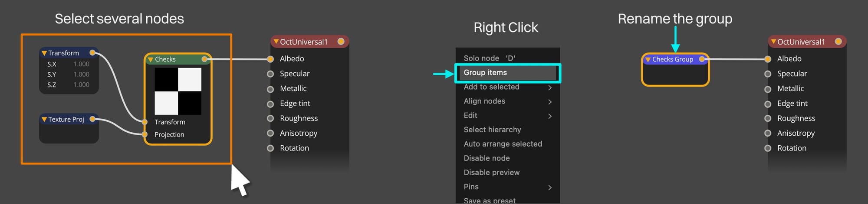
Task: Click output pin of OctUniversal1 beside Checks node
Action: click(x=341, y=41)
